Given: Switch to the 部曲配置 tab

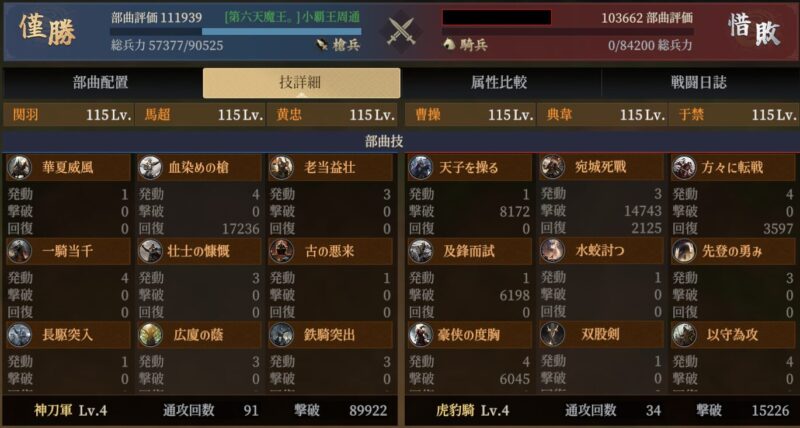Looking at the screenshot, I should pyautogui.click(x=102, y=83).
